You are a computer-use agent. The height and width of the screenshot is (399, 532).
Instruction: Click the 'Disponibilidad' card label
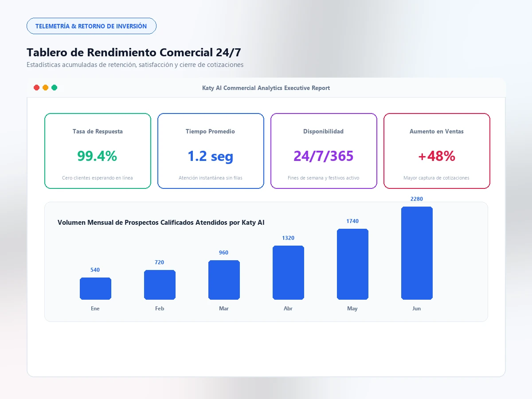pyautogui.click(x=324, y=132)
